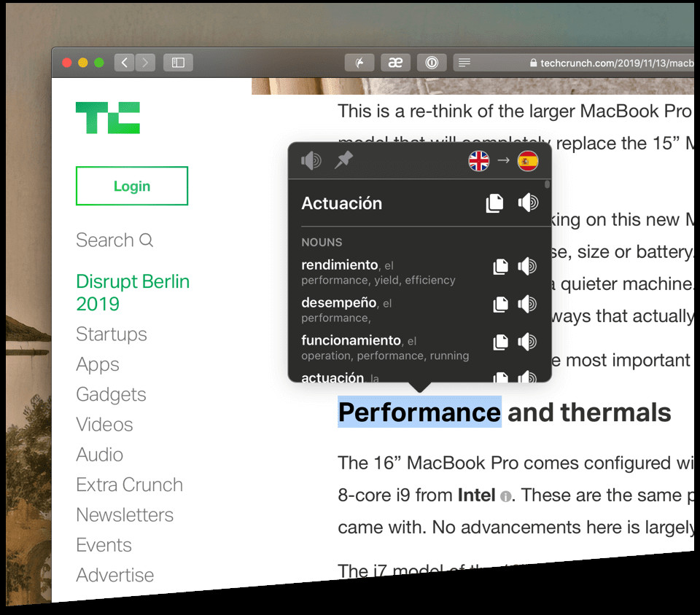Viewport: 700px width, 615px height.
Task: Play source word audio in popup header
Action: pos(311,160)
